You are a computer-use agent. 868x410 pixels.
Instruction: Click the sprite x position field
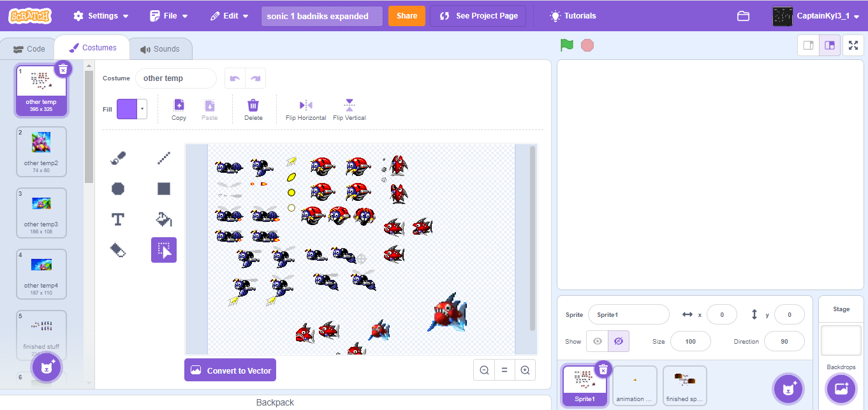(x=722, y=314)
